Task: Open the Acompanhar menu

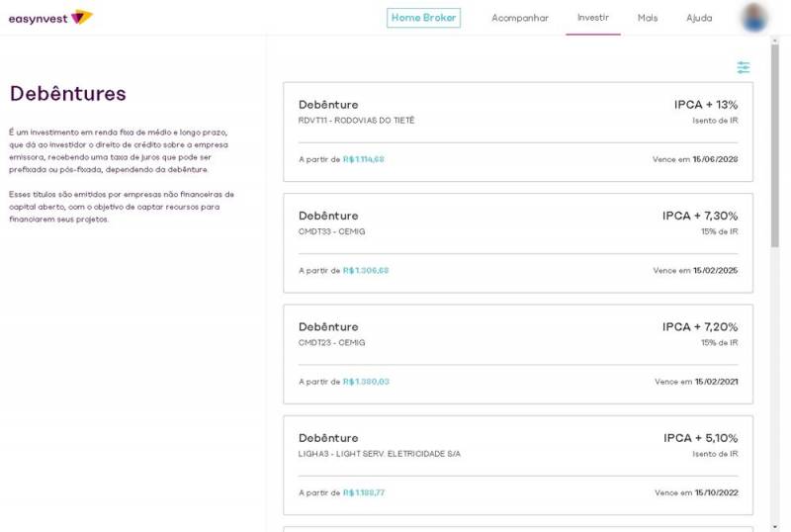Action: point(520,18)
